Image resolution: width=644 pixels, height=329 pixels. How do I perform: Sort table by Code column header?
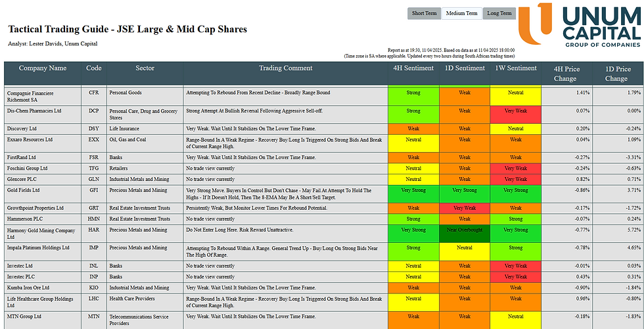[x=94, y=68]
